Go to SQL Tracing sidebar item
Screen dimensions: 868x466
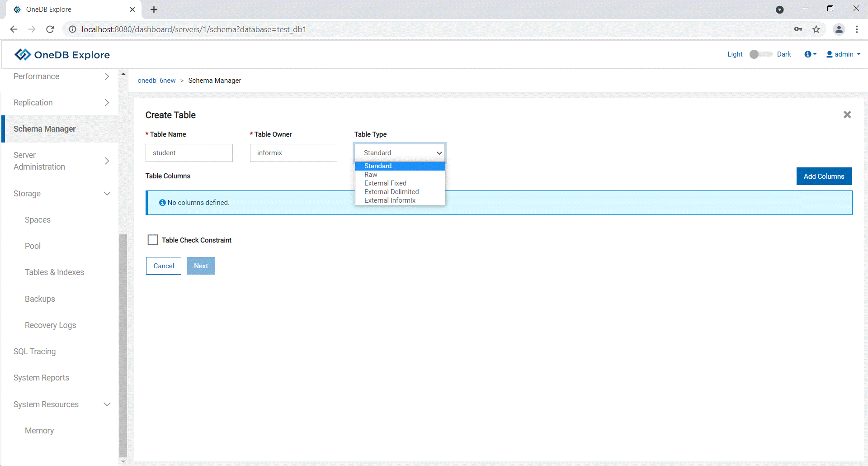coord(34,352)
